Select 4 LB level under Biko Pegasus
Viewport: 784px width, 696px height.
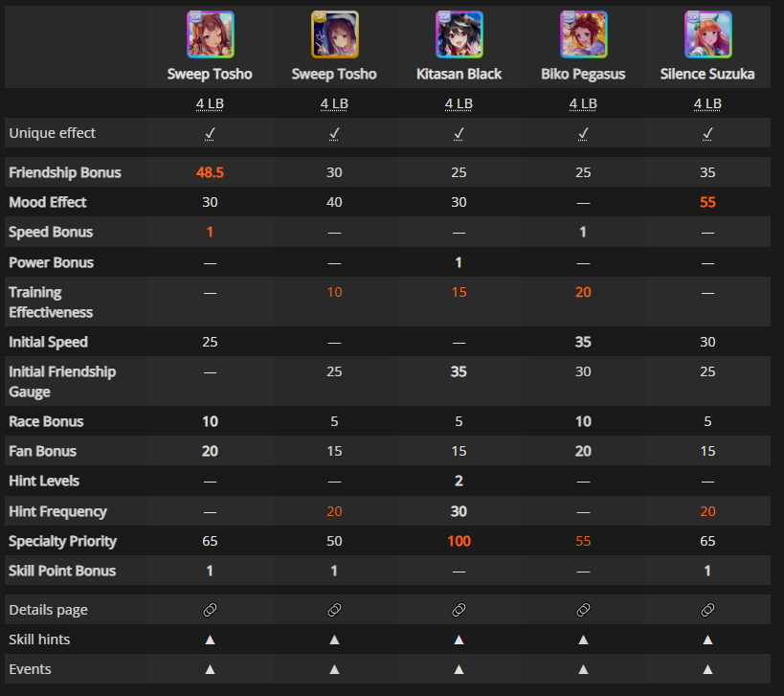583,104
